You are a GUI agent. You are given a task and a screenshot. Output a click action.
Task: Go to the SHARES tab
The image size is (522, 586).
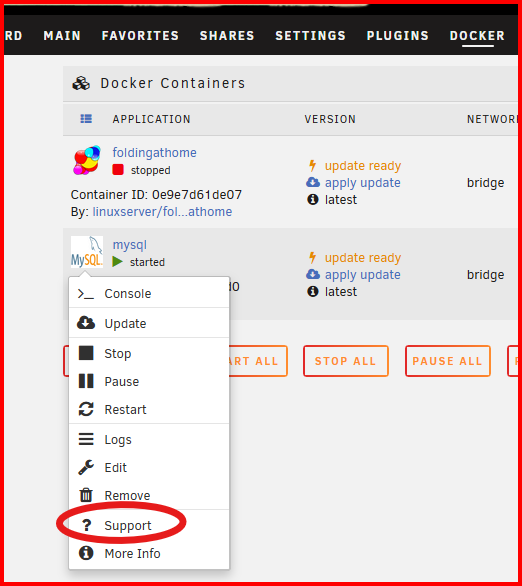[227, 36]
